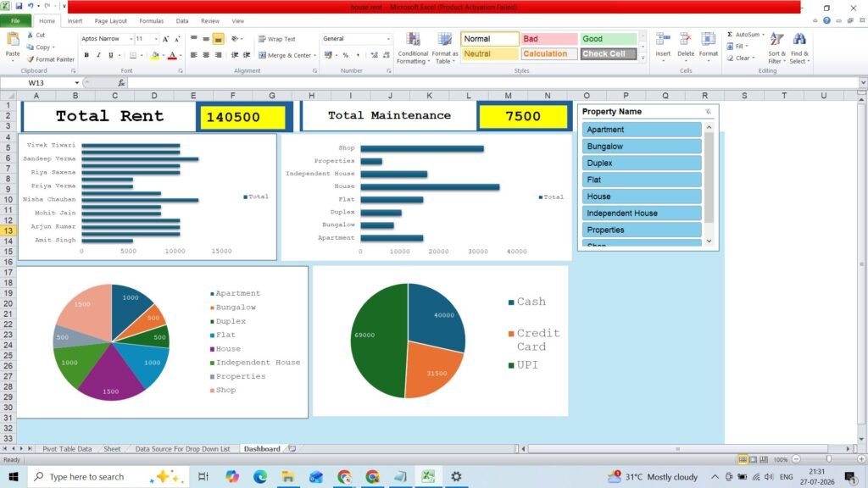This screenshot has width=868, height=488.
Task: Toggle Bold formatting
Action: pos(86,55)
